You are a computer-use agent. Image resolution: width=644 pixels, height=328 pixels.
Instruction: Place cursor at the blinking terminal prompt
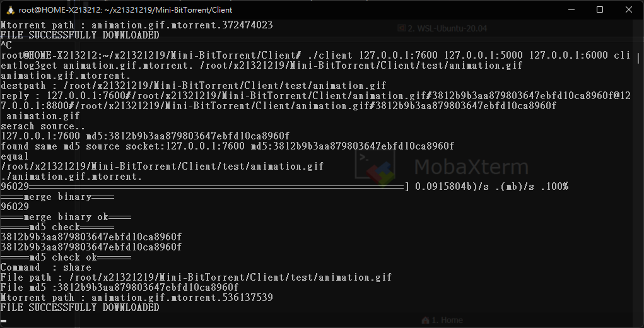4,322
